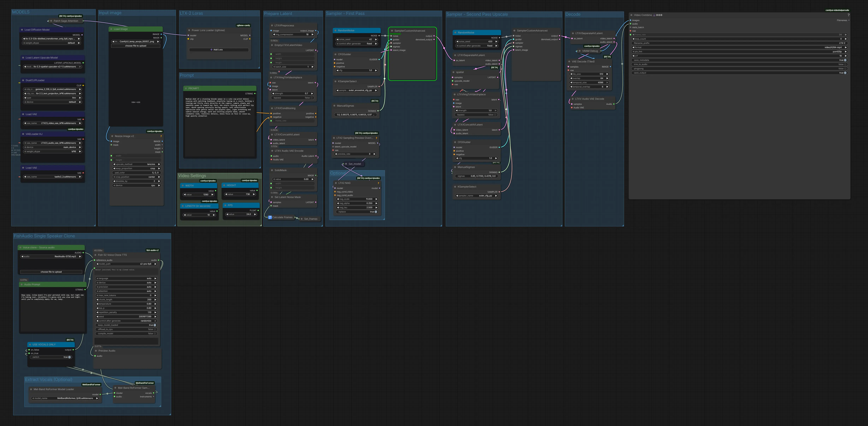Collapse the Load Diffusion Model node dot
868x426 pixels.
click(x=22, y=30)
